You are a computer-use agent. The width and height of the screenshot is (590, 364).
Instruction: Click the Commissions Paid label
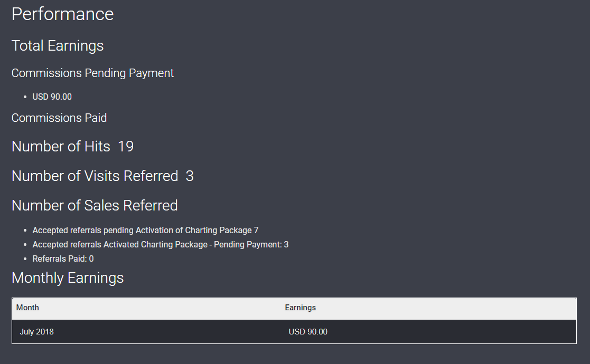[59, 118]
